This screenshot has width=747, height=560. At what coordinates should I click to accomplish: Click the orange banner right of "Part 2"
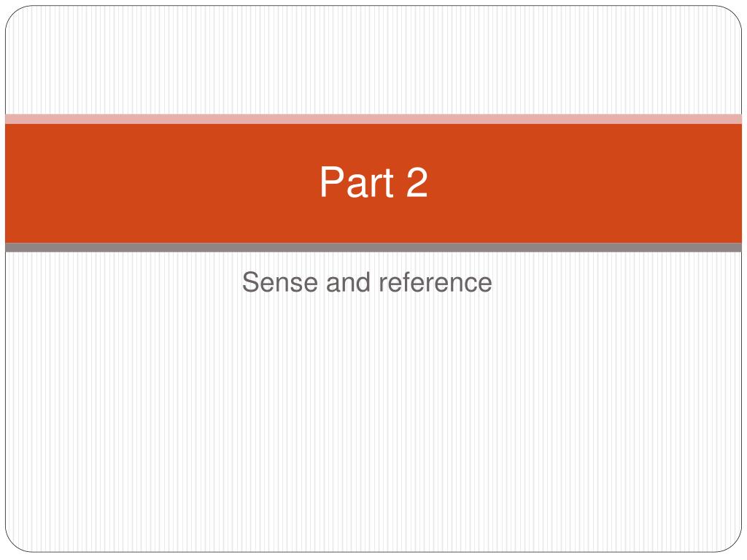(x=585, y=183)
